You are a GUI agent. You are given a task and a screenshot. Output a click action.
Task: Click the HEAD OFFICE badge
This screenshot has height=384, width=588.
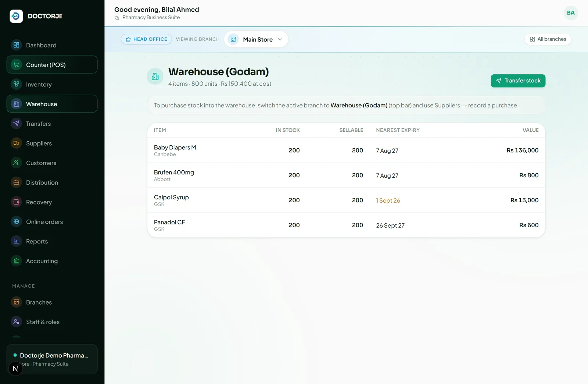[146, 39]
